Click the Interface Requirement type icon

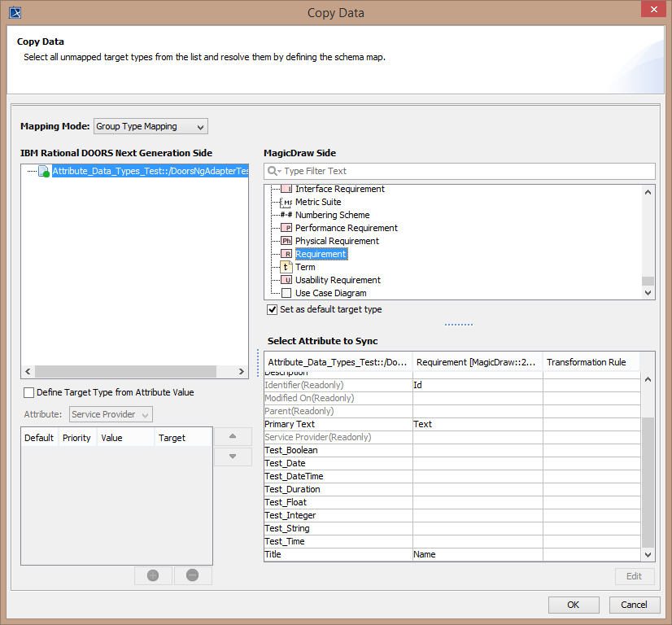coord(286,189)
